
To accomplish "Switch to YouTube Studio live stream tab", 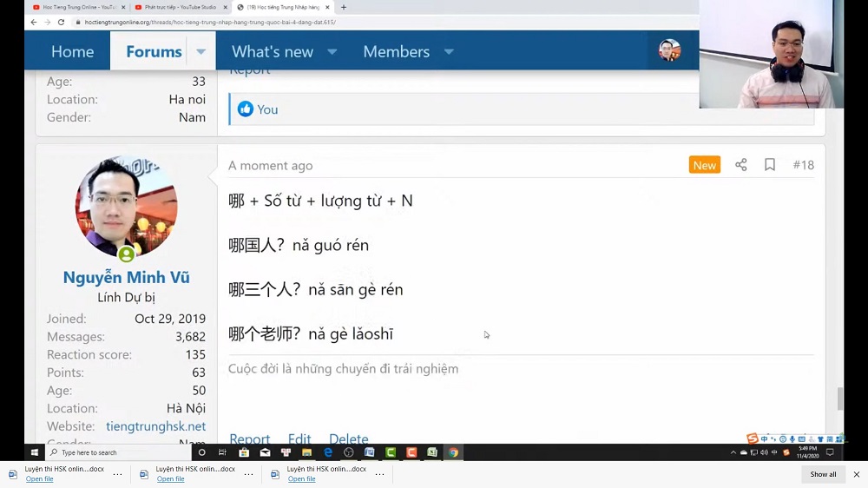I will (x=180, y=7).
